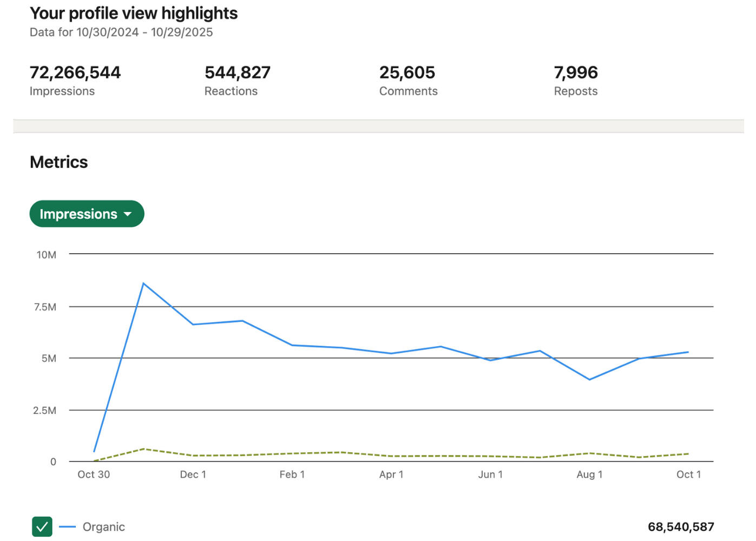
Task: Click the Reposts figure of 7,996
Action: pyautogui.click(x=576, y=72)
